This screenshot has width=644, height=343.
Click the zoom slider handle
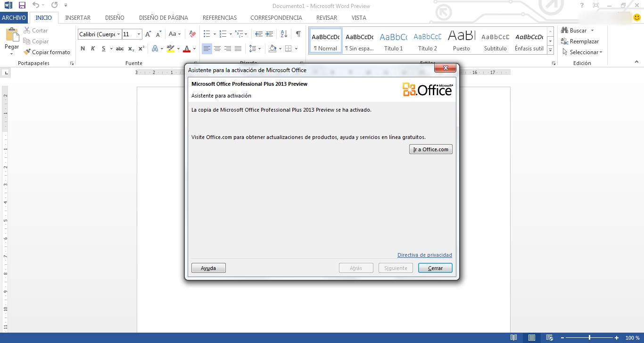pyautogui.click(x=589, y=338)
